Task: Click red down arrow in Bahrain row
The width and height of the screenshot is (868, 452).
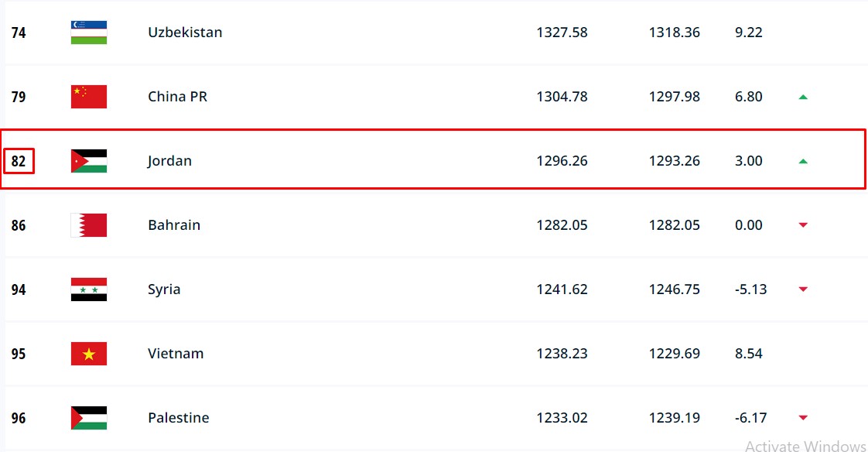Action: click(803, 225)
